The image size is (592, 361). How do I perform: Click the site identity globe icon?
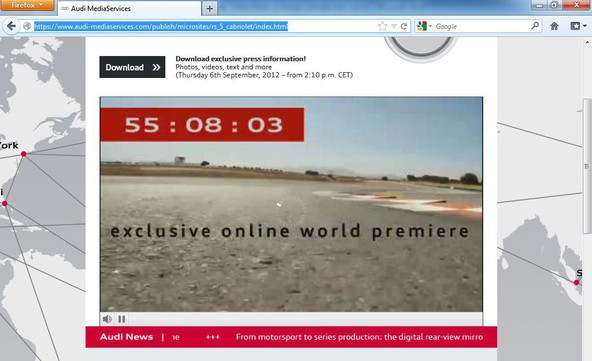[27, 26]
